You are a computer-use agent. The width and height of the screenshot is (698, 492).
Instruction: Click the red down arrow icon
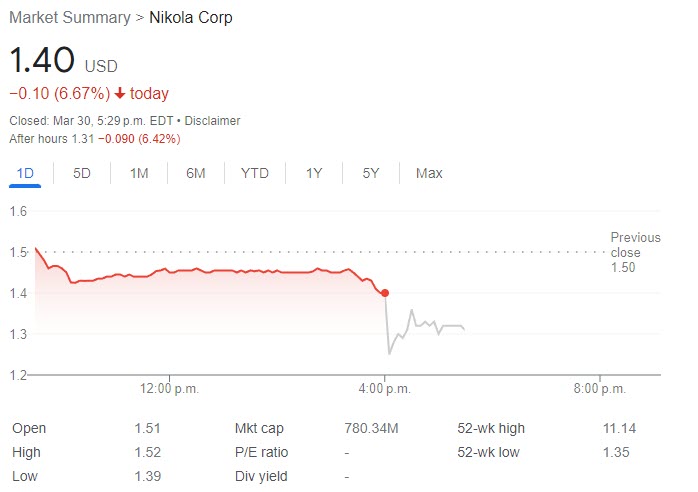click(120, 94)
